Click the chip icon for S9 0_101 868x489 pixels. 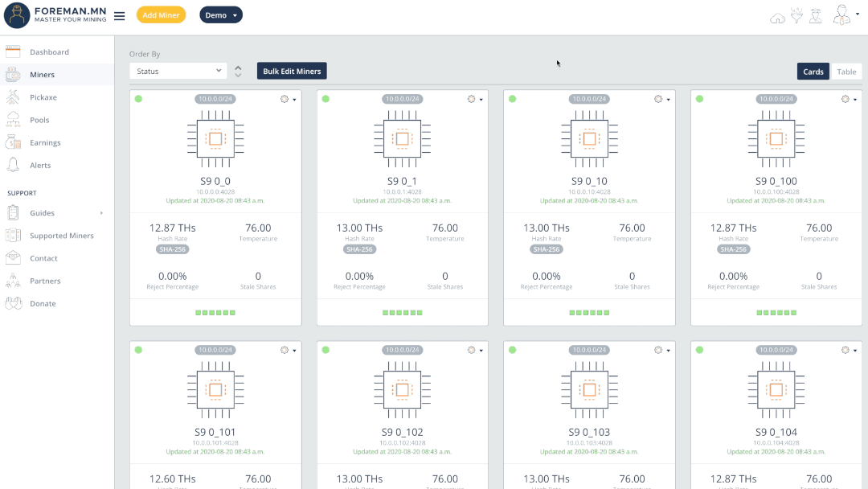(x=215, y=390)
